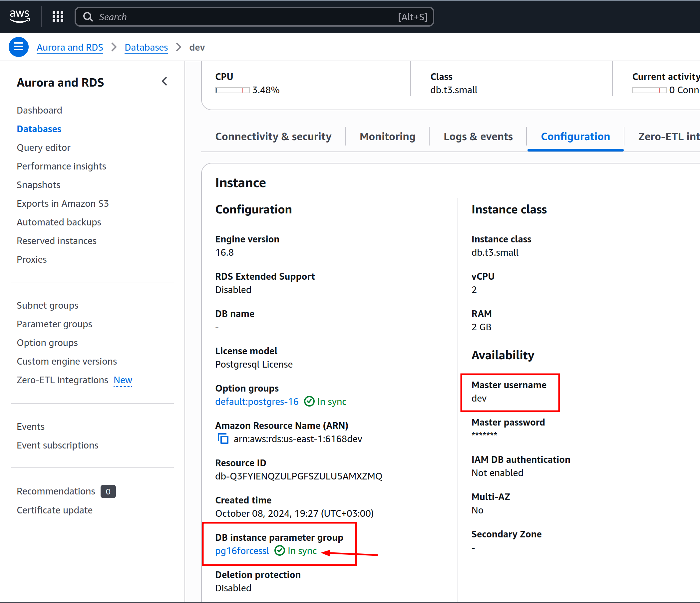
Task: Copy the ARN using the copy icon
Action: [x=223, y=439]
